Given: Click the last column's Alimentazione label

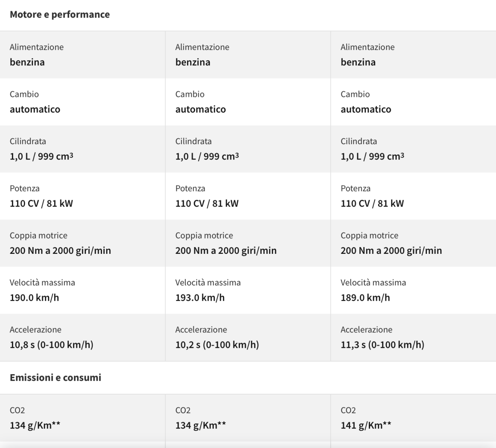Looking at the screenshot, I should point(368,47).
